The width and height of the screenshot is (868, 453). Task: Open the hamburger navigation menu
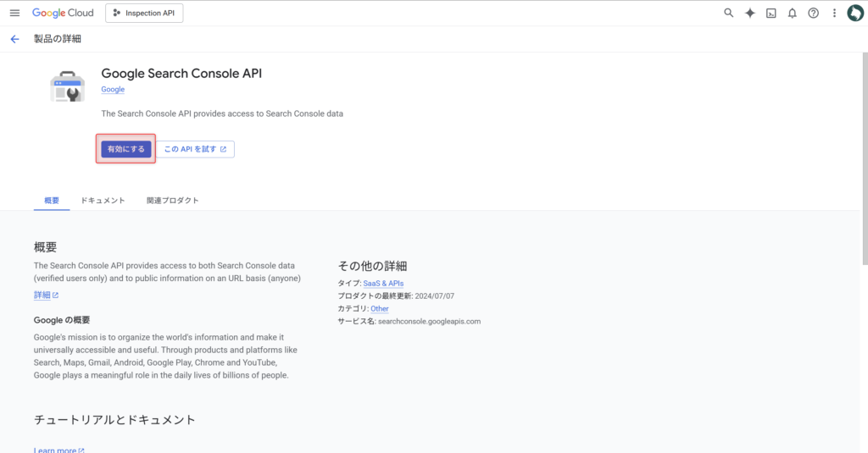[x=14, y=13]
